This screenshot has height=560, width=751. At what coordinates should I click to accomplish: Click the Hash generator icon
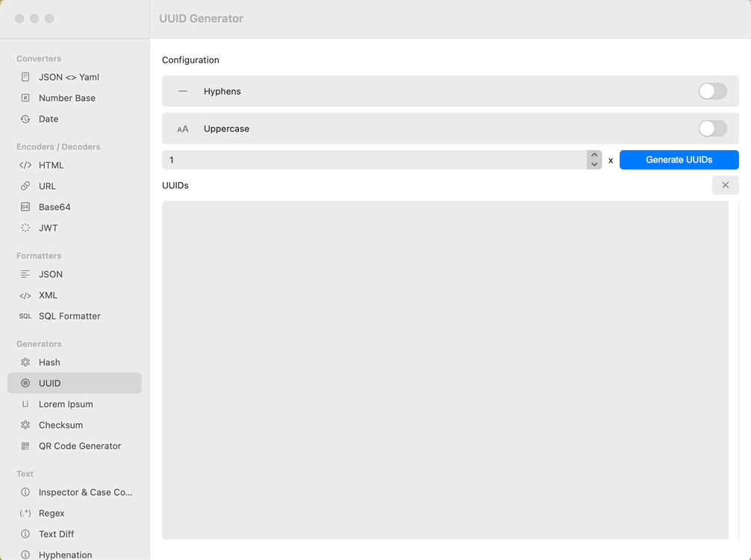tap(25, 362)
